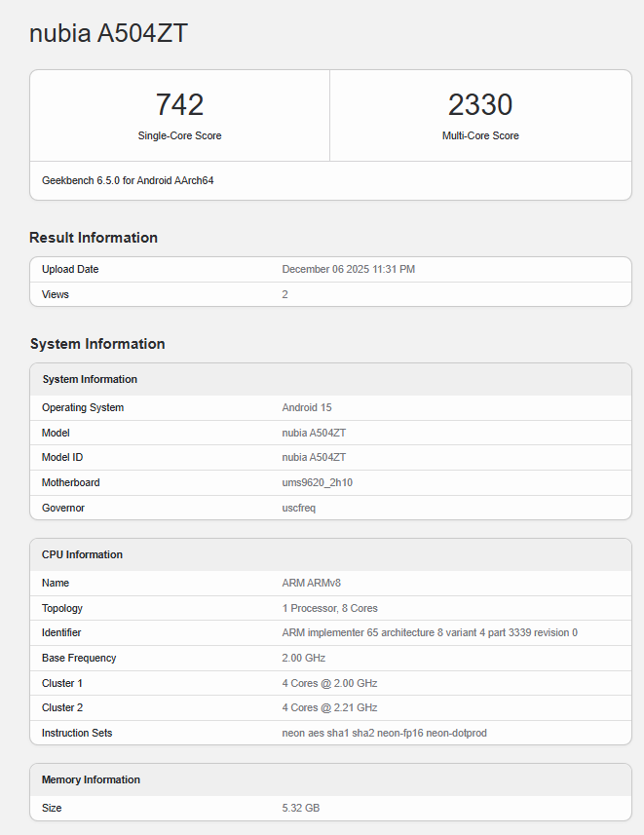Click the Model ID row label
Screen dimensions: 644x835
[63, 457]
